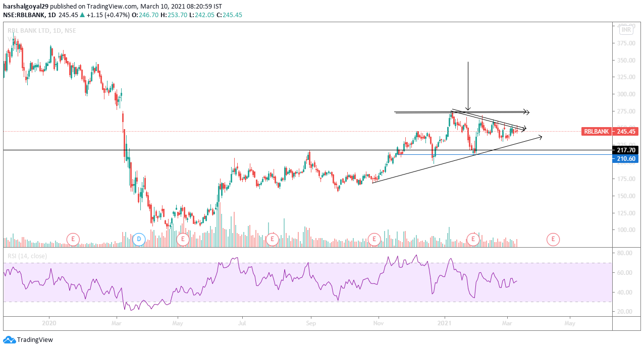Click the 2020 label on the time axis
644x349 pixels.
point(49,323)
